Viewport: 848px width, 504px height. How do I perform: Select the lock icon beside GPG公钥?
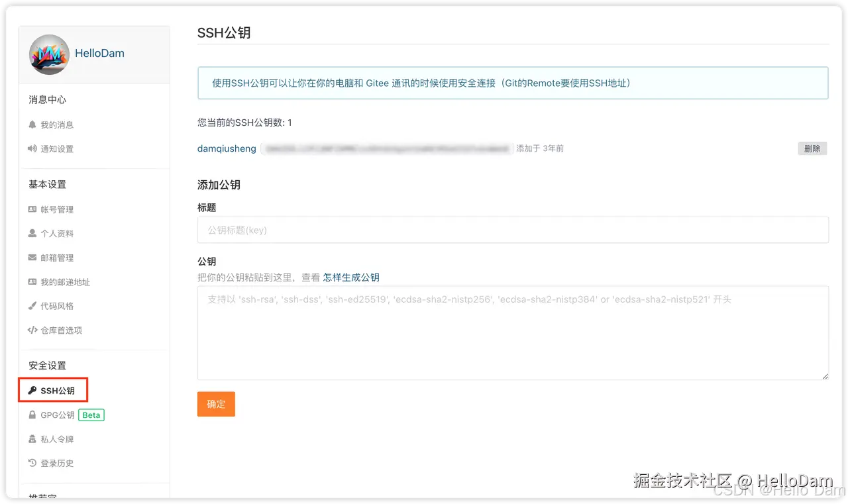(32, 415)
